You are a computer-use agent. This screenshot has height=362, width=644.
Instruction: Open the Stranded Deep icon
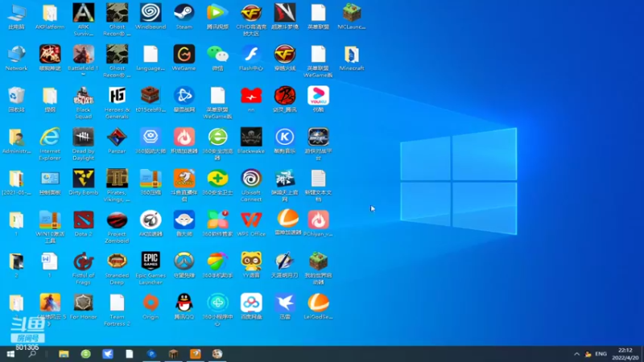(117, 268)
